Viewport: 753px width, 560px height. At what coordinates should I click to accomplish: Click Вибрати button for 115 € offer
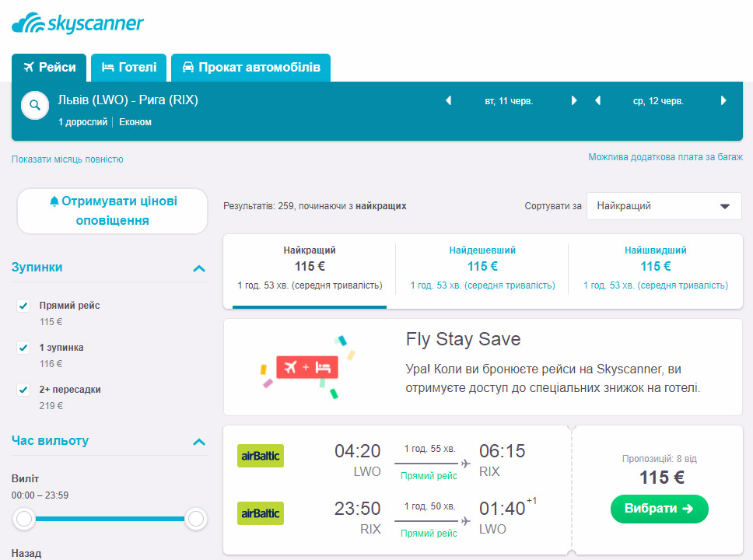pyautogui.click(x=660, y=509)
